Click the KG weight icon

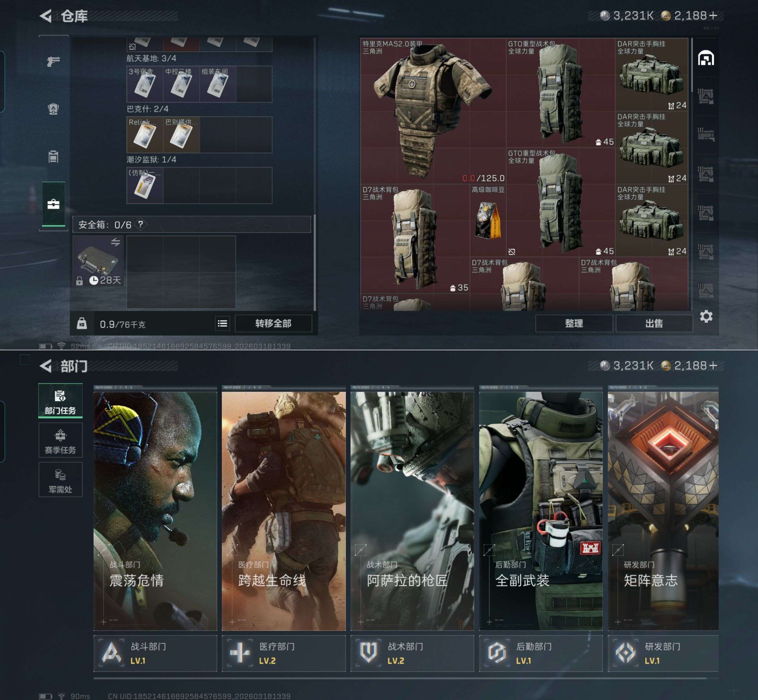tap(82, 323)
